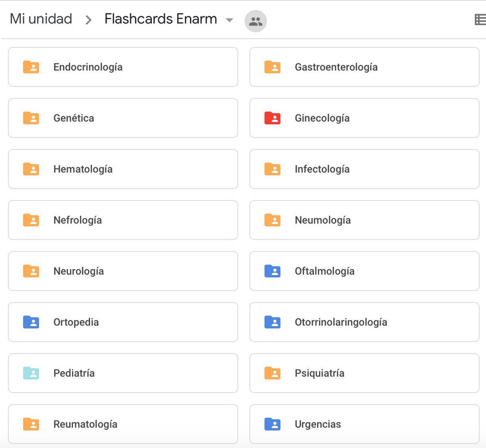486x448 pixels.
Task: Select the Nefrología folder row
Action: point(123,220)
